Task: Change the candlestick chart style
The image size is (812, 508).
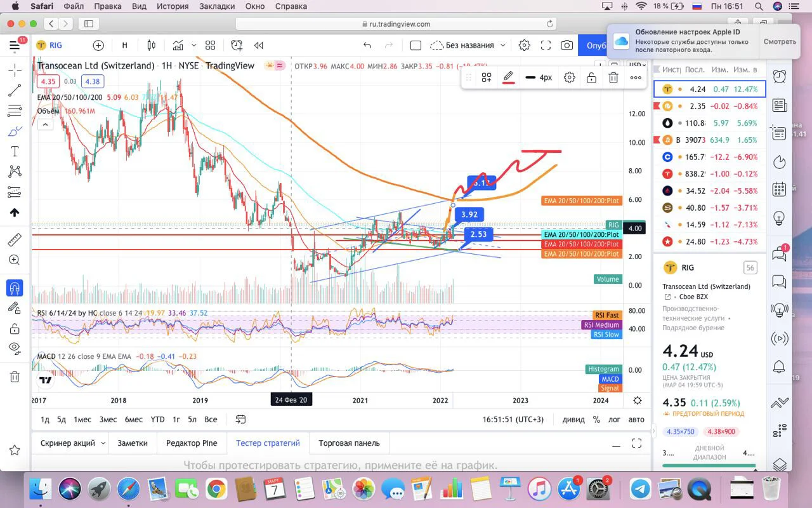Action: [151, 45]
